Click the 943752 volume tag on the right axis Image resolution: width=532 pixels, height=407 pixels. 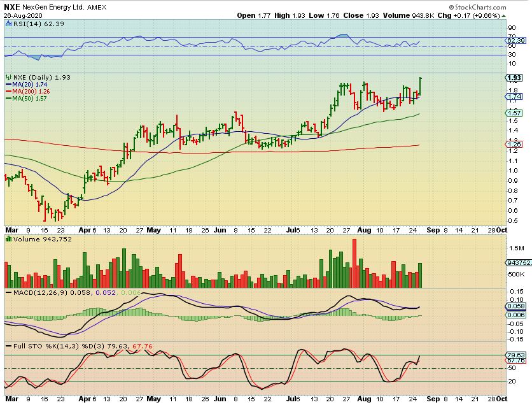519,263
